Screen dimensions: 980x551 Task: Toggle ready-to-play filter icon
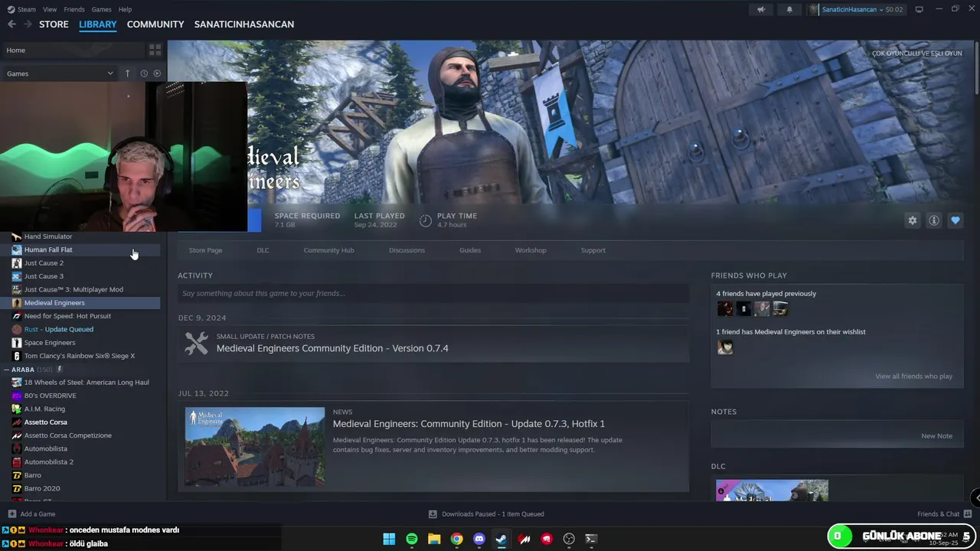tap(157, 73)
